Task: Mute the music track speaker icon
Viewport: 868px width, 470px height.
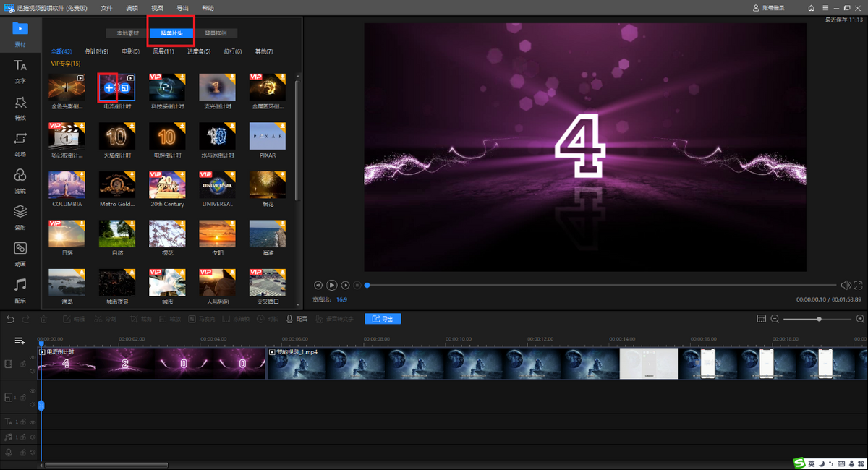Action: (33, 437)
